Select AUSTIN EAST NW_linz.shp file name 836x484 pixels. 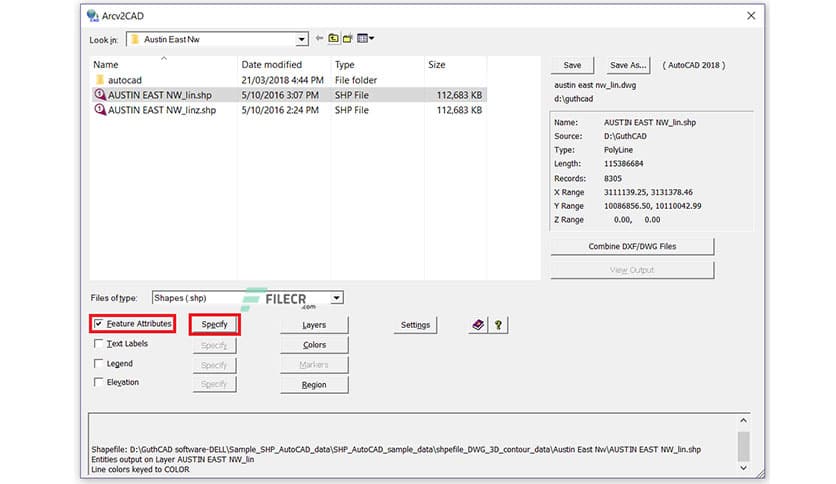coord(162,110)
